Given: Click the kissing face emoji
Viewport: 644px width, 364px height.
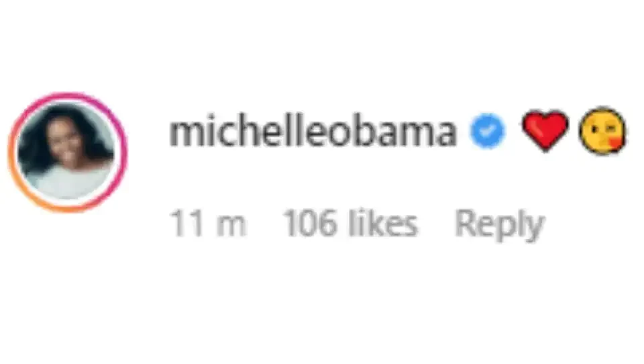Looking at the screenshot, I should click(602, 131).
